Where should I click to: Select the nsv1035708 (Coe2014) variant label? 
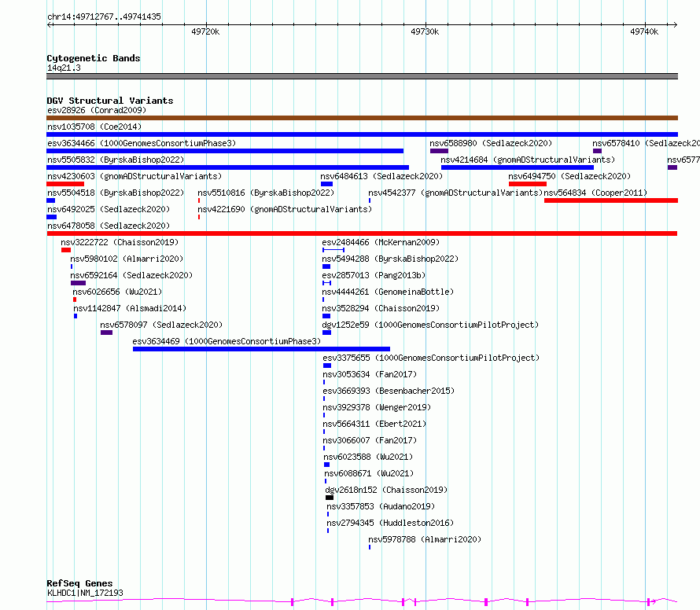(94, 127)
